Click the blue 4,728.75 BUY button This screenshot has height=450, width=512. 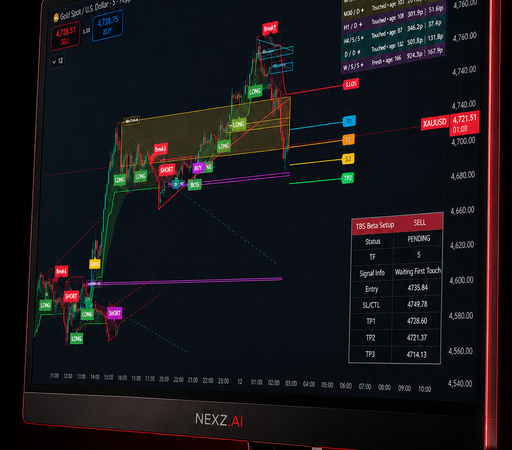107,26
